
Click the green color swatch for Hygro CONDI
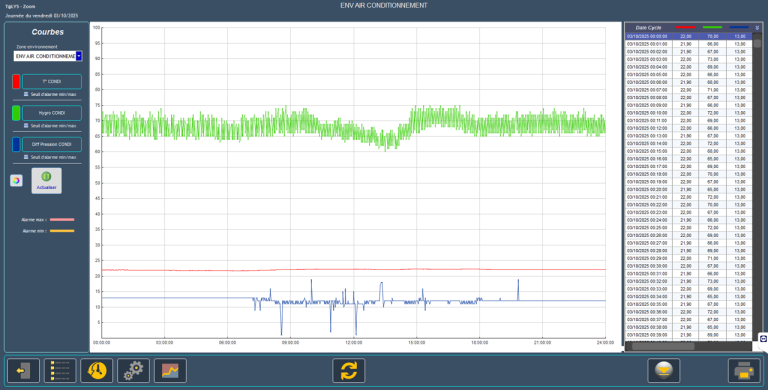16,113
